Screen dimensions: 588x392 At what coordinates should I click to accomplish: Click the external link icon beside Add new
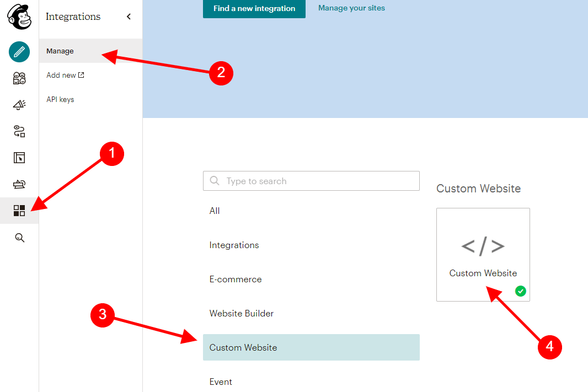pyautogui.click(x=81, y=75)
